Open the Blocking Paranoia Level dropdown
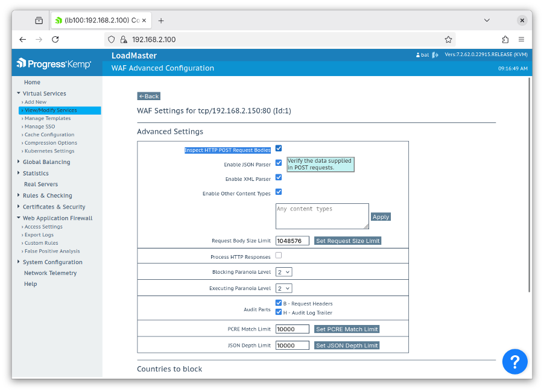 283,271
